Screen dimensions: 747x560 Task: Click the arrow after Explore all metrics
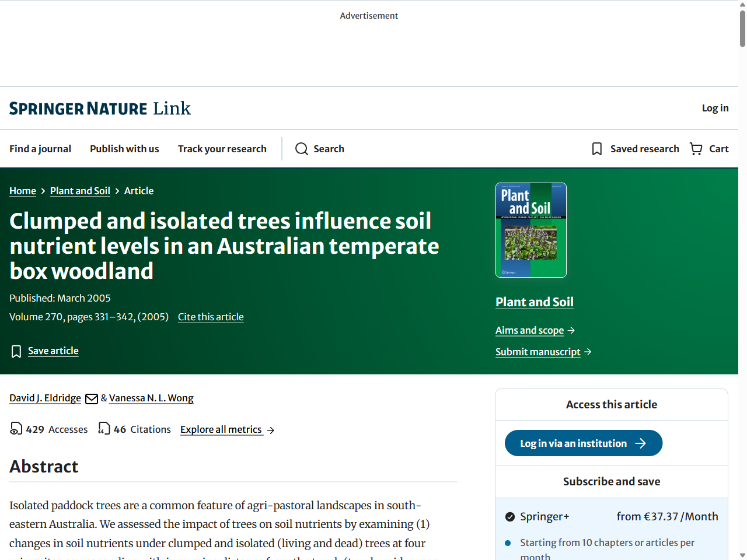click(271, 430)
